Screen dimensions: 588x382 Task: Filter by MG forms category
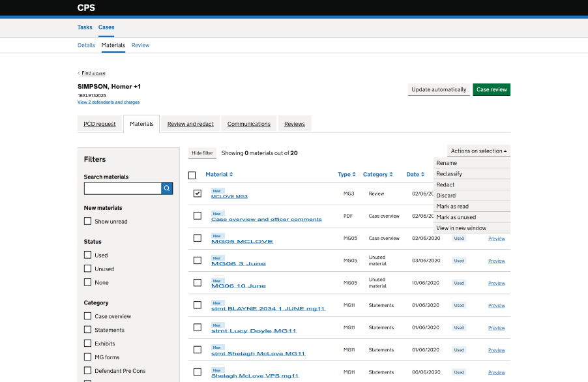(88, 357)
